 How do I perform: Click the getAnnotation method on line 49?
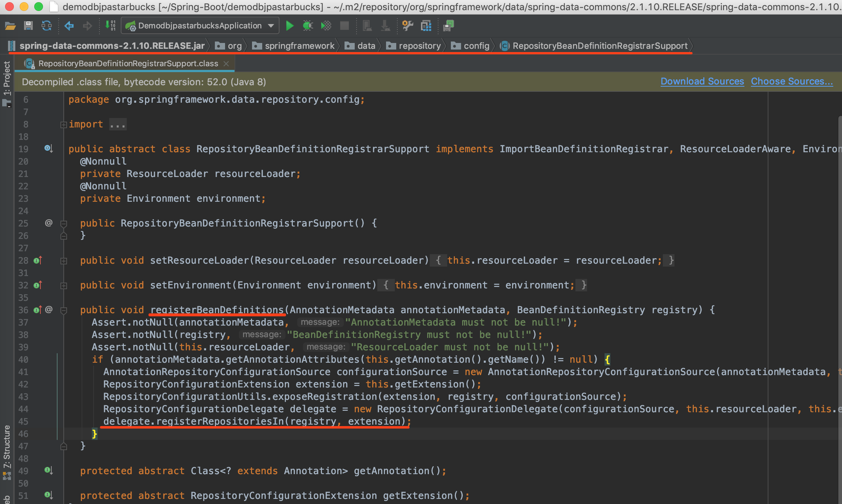click(x=397, y=471)
